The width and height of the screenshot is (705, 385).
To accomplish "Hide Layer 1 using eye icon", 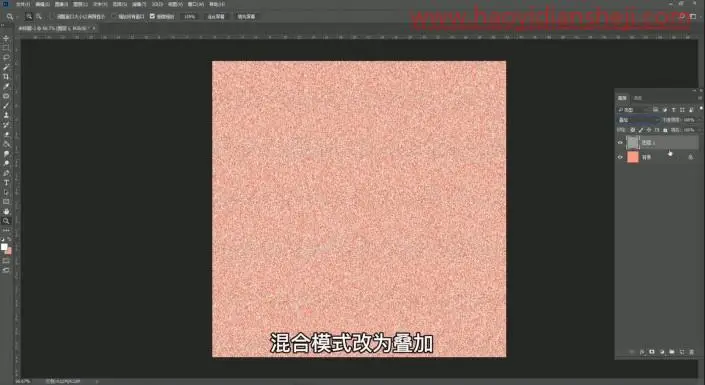I will click(620, 143).
